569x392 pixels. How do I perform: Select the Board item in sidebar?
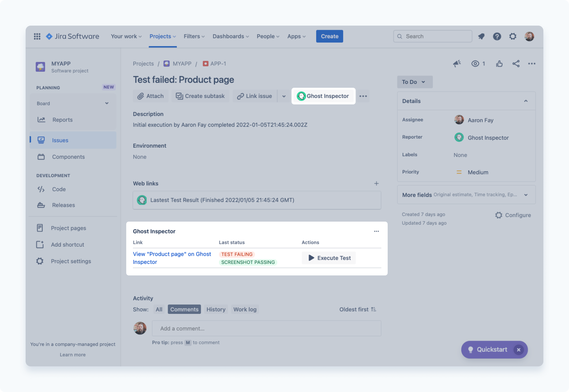tap(43, 103)
